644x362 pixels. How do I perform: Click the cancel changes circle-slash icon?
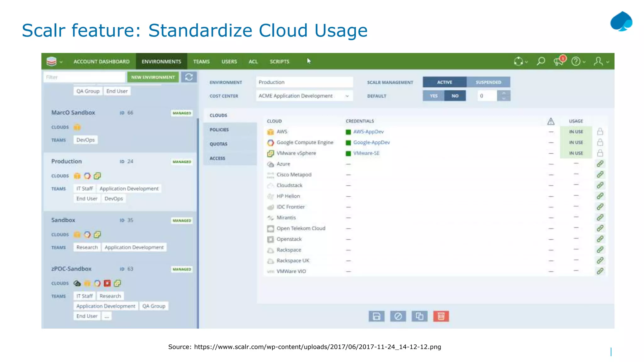pos(398,316)
